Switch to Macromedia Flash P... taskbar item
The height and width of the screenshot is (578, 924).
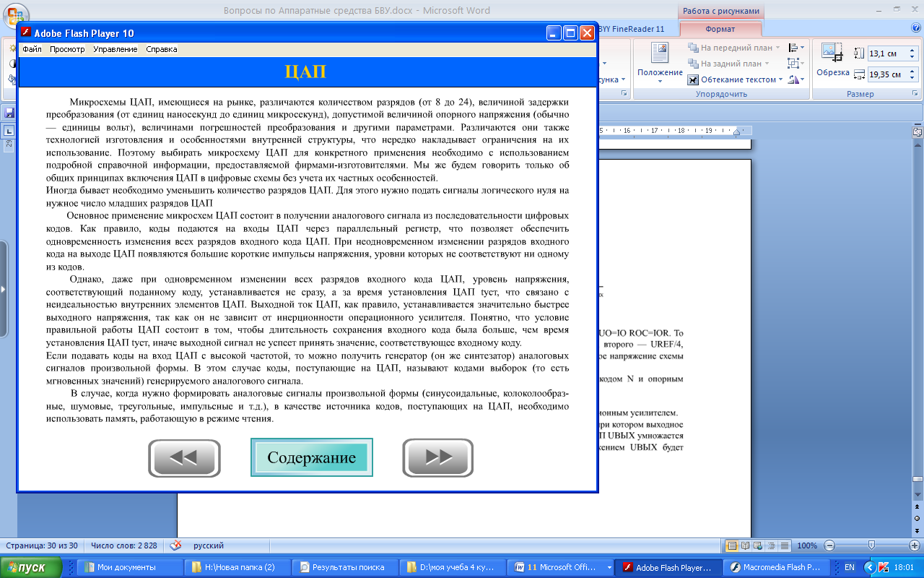click(776, 567)
